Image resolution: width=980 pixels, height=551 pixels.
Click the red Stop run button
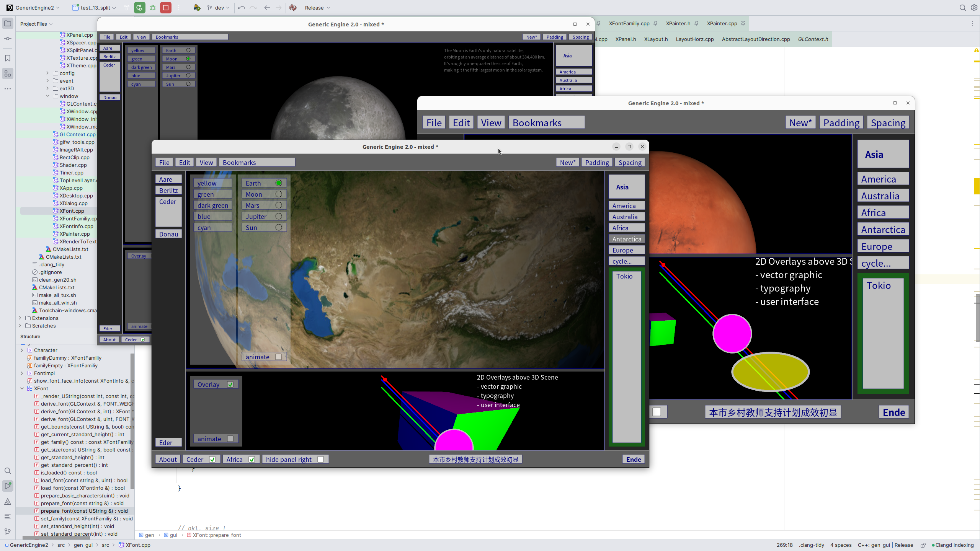coord(166,8)
